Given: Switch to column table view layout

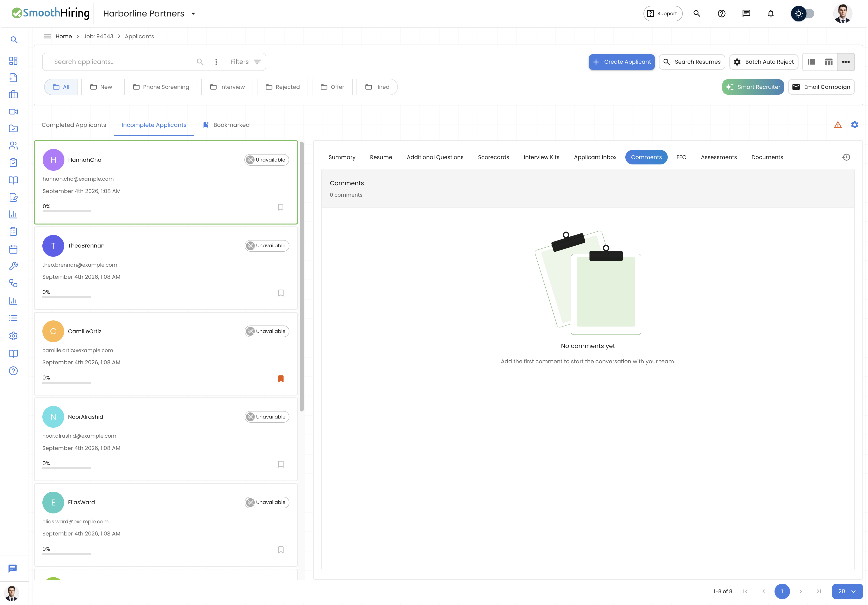Looking at the screenshot, I should [829, 62].
